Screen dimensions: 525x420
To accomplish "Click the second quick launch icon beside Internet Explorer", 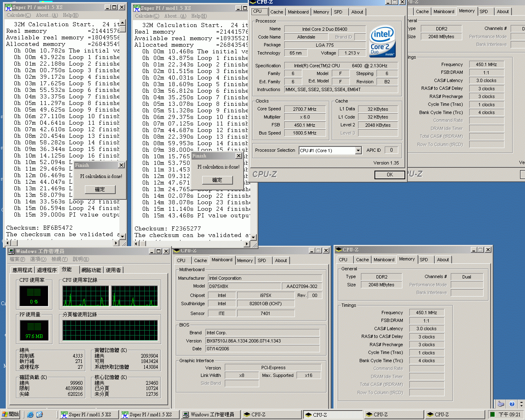I will (39, 415).
